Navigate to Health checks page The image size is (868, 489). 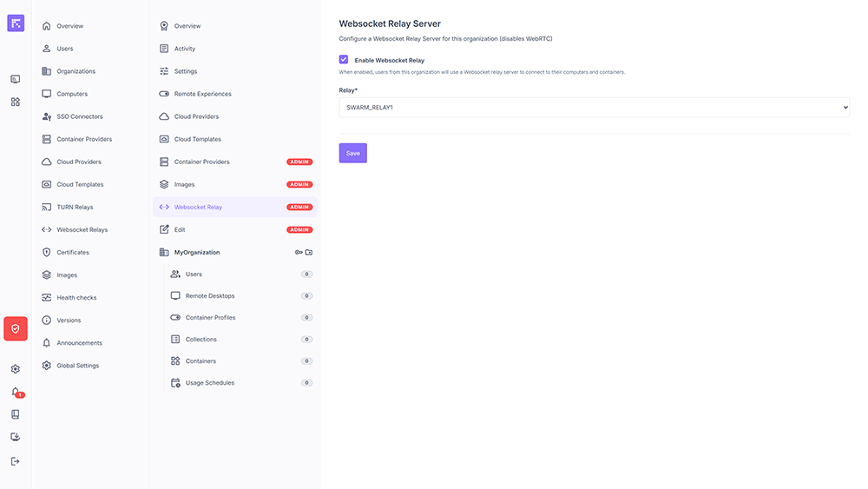pos(76,298)
